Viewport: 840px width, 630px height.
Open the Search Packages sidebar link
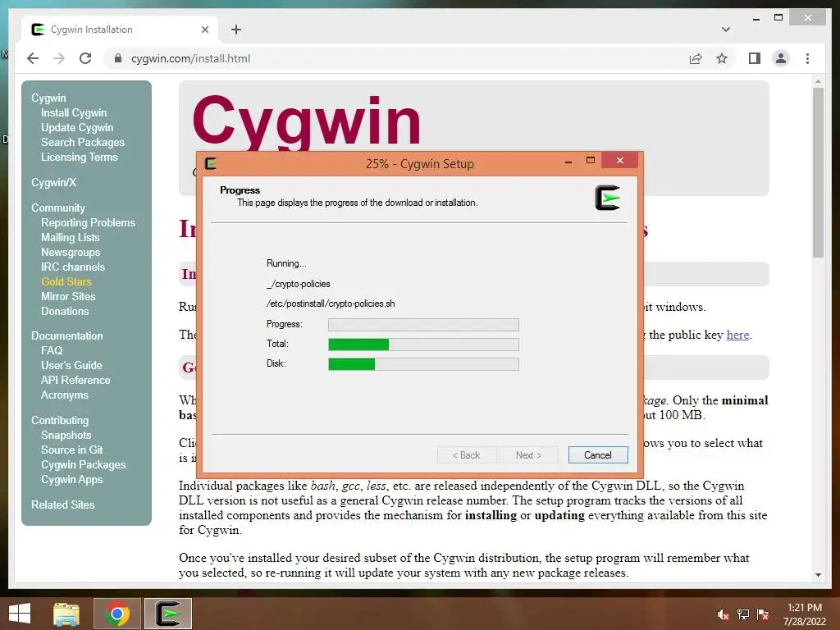click(x=83, y=143)
